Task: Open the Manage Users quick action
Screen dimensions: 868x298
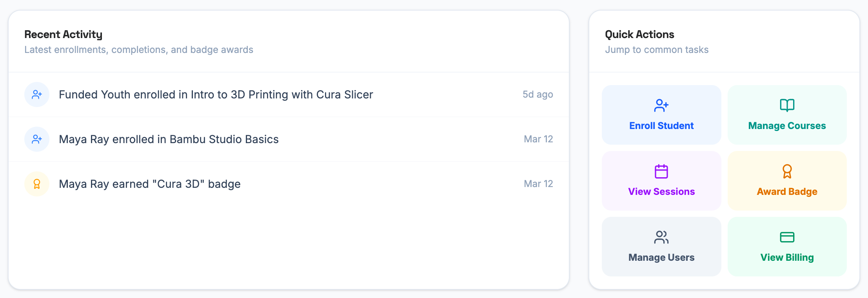Action: (661, 247)
